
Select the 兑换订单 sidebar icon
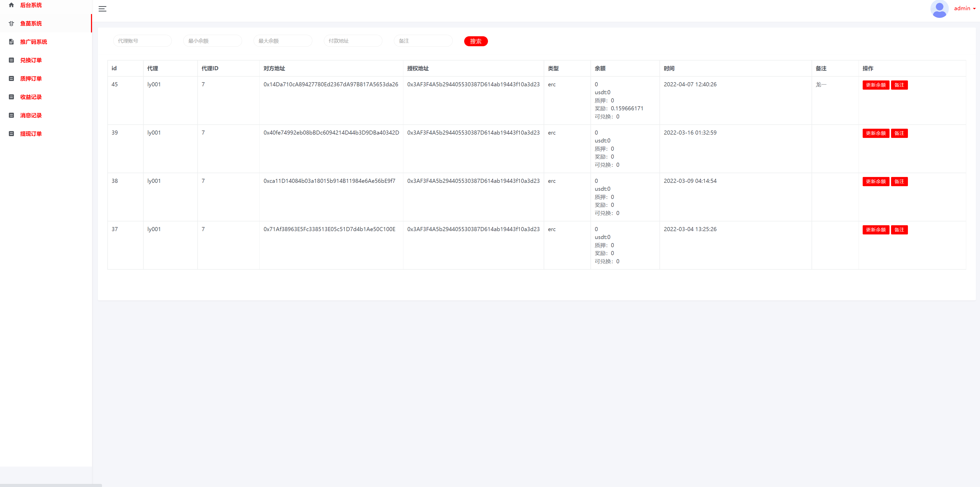pyautogui.click(x=11, y=60)
